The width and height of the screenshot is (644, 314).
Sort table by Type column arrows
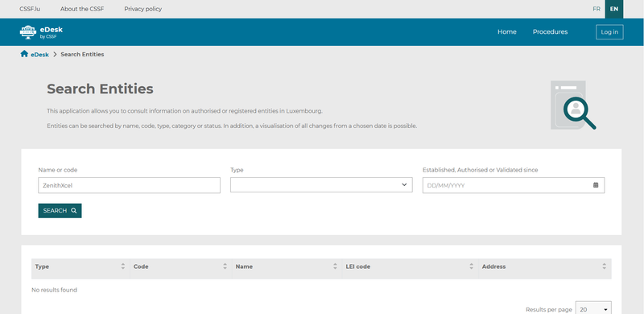click(x=123, y=266)
